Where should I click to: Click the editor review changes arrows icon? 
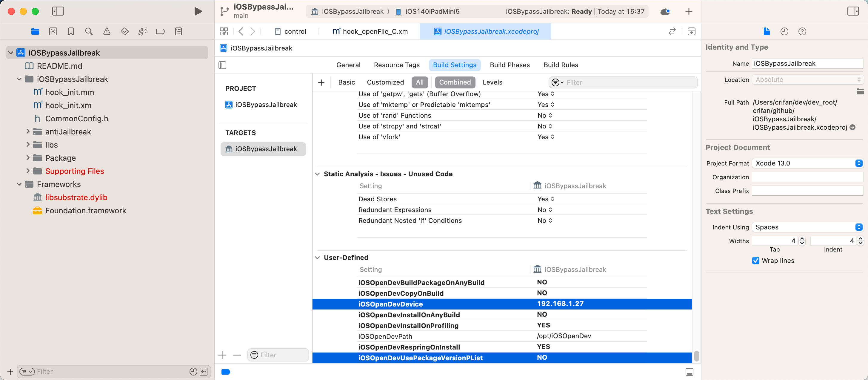(672, 31)
